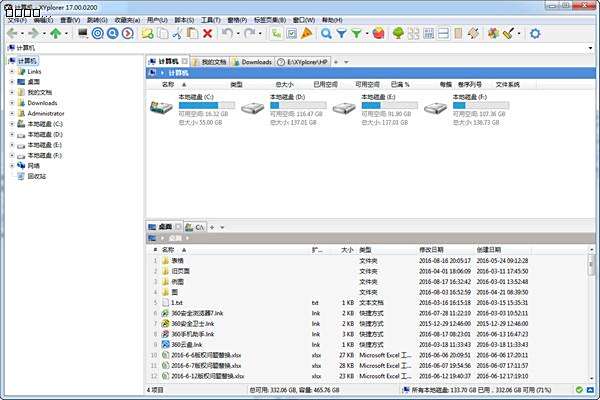Open the Up button dropdown arrow
This screenshot has width=600, height=400.
coord(67,34)
